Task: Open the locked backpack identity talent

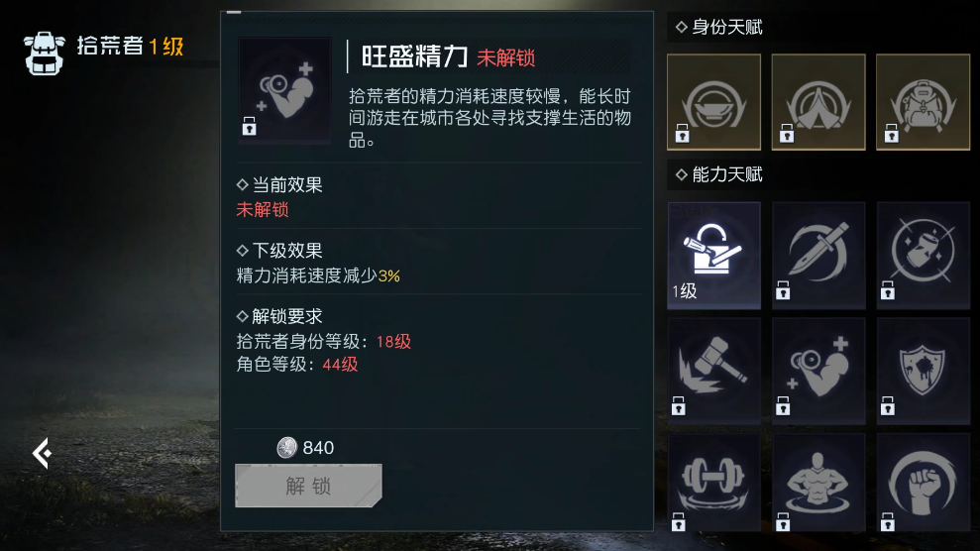Action: 924,102
